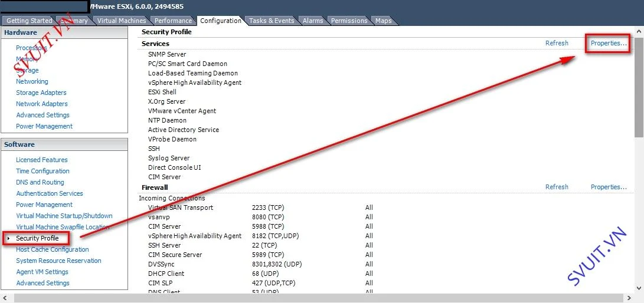Open Time Configuration
Viewport: 644px width, 303px height.
pos(43,171)
